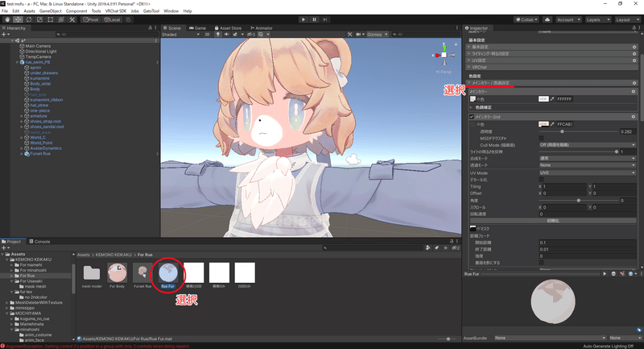This screenshot has width=644, height=349.
Task: Toggle the デカール化 checkbox
Action: coord(541,180)
